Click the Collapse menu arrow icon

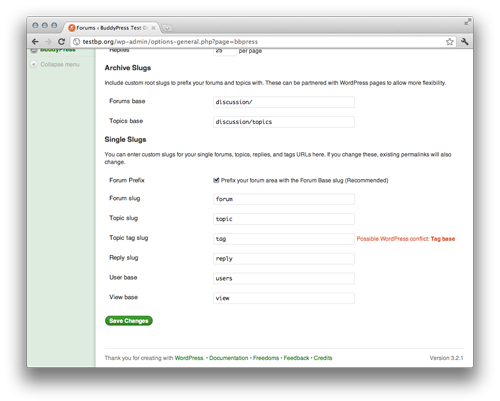[34, 64]
